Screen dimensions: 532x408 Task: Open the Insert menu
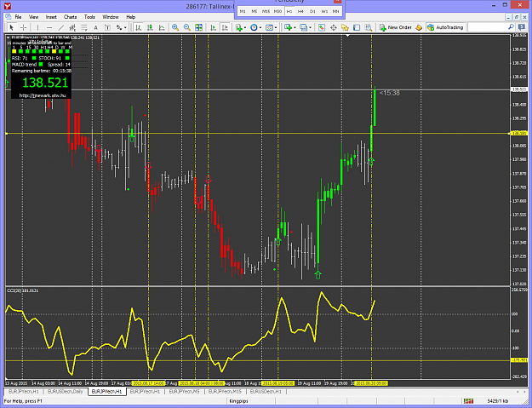51,17
